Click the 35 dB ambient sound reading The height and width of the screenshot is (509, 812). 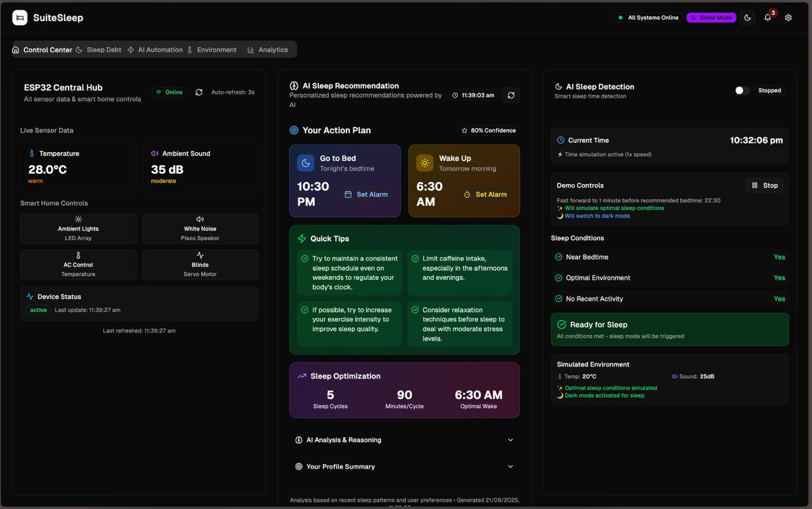click(167, 169)
